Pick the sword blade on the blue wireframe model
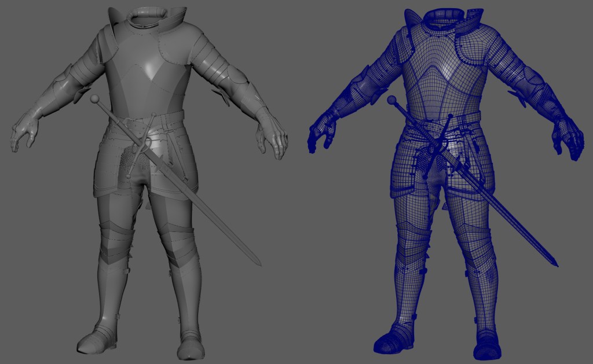Screen dimensions: 593x364 tap(502, 207)
